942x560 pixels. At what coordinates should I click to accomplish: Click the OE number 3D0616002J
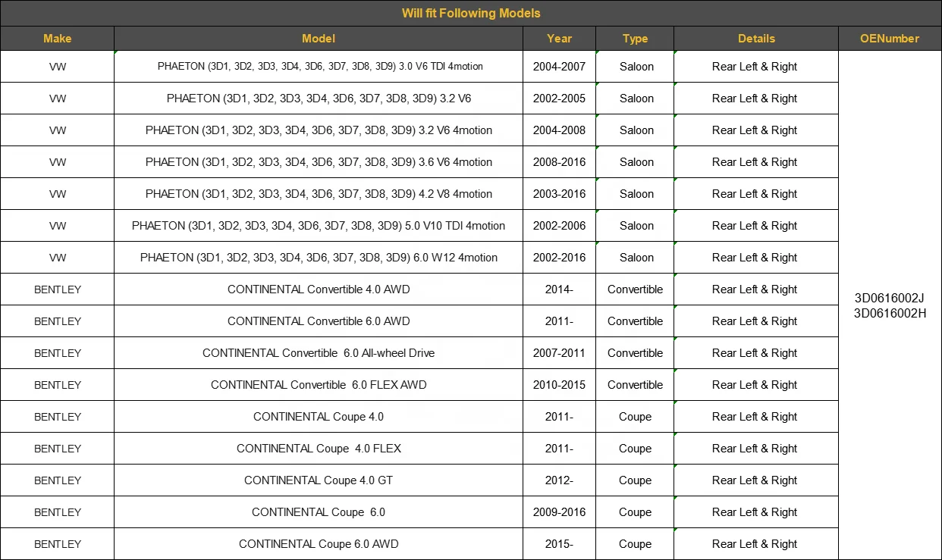point(890,298)
